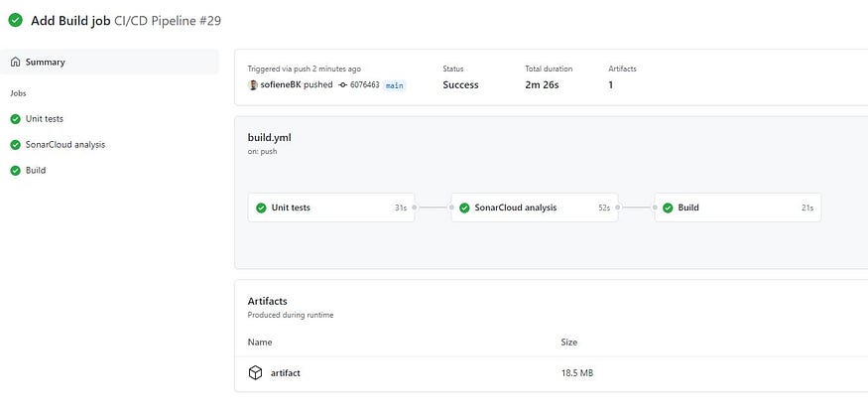Click the green check beside Unit tests in sidebar
Image resolution: width=868 pixels, height=416 pixels.
click(x=15, y=119)
